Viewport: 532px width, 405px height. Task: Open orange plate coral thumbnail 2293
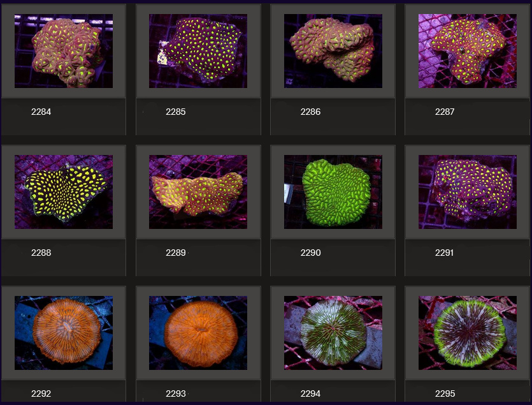198,333
